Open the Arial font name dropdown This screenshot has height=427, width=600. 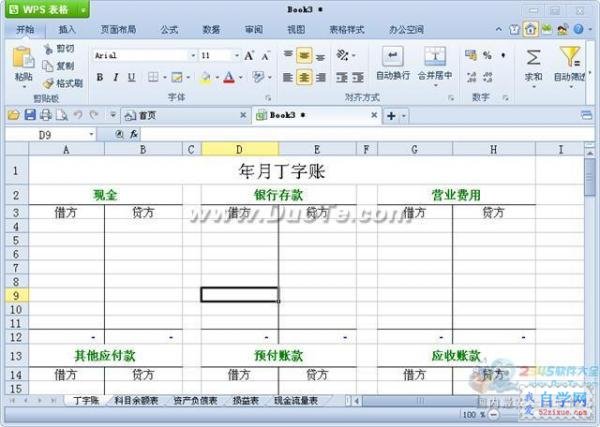click(x=193, y=56)
